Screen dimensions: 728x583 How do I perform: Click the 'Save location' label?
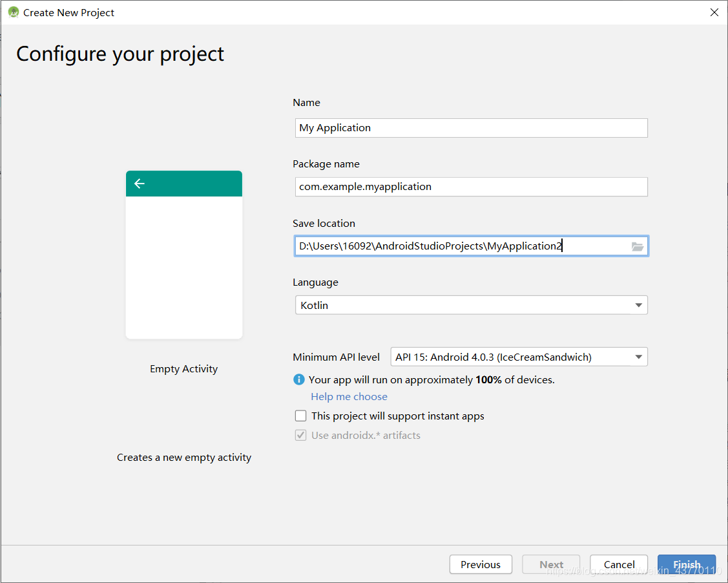coord(324,224)
